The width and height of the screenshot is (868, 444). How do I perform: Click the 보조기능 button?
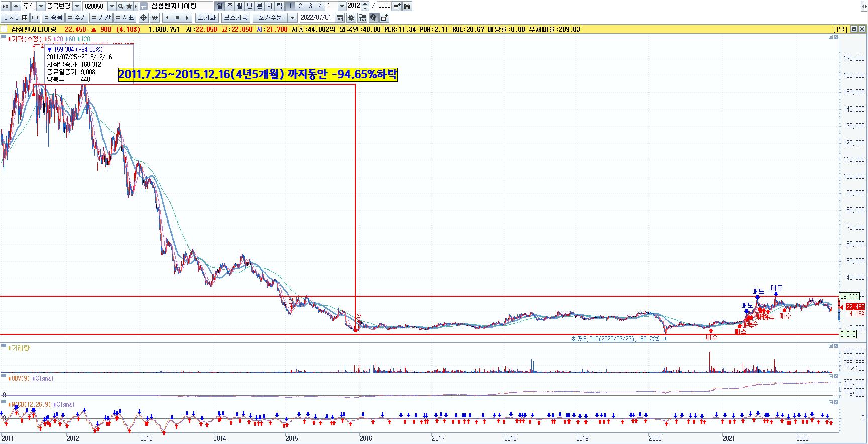pyautogui.click(x=235, y=18)
